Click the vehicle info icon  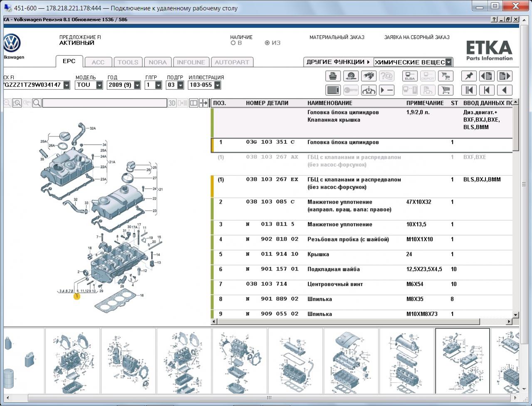tap(369, 90)
